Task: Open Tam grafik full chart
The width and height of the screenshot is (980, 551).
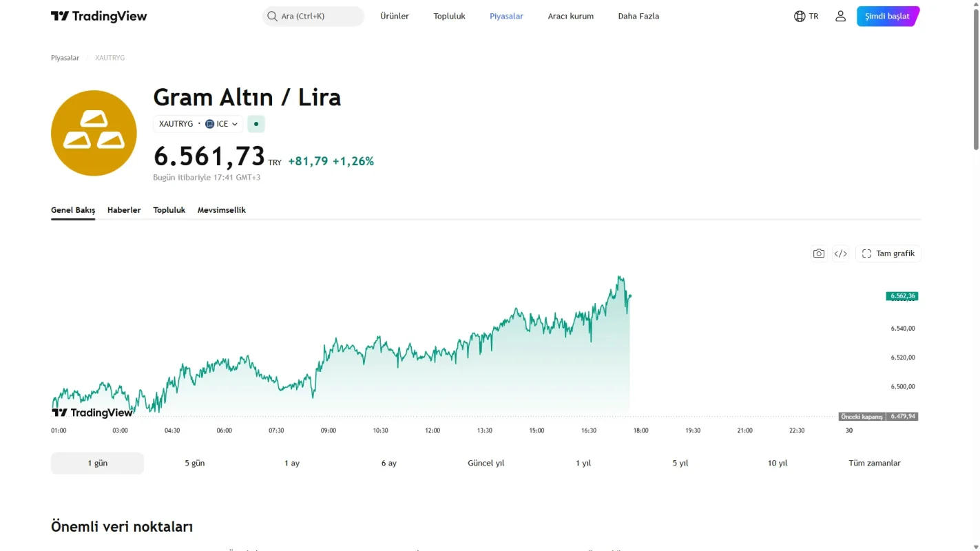Action: (x=888, y=253)
